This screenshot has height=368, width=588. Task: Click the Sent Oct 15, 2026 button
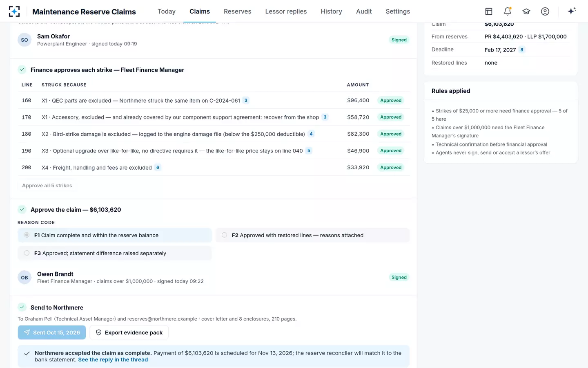(52, 332)
